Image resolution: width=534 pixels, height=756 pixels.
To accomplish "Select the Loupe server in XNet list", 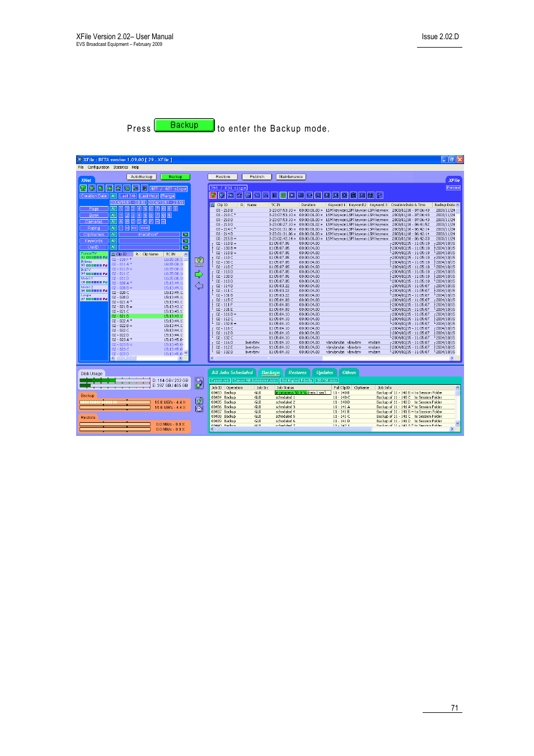I will [94, 297].
